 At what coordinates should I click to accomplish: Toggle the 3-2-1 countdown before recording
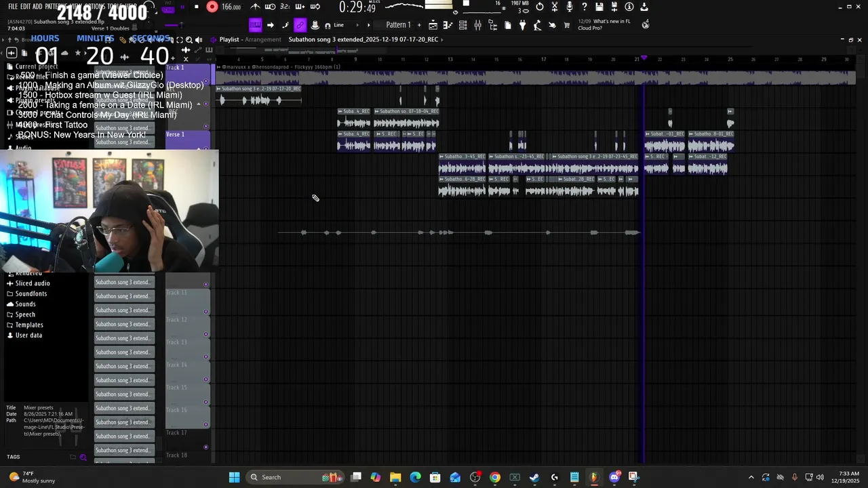[285, 7]
